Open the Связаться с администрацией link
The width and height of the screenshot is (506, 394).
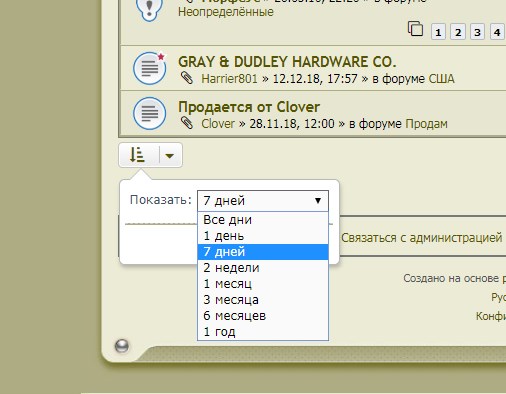pyautogui.click(x=421, y=238)
